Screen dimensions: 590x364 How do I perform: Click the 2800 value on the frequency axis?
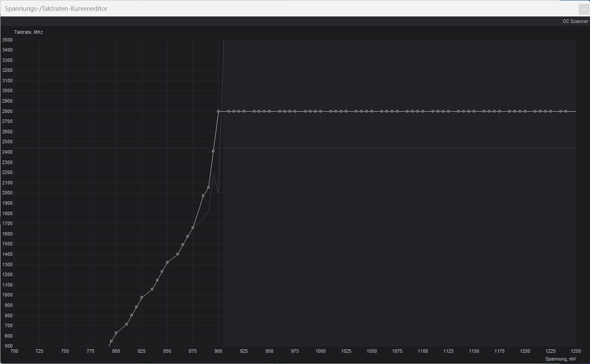click(x=7, y=111)
